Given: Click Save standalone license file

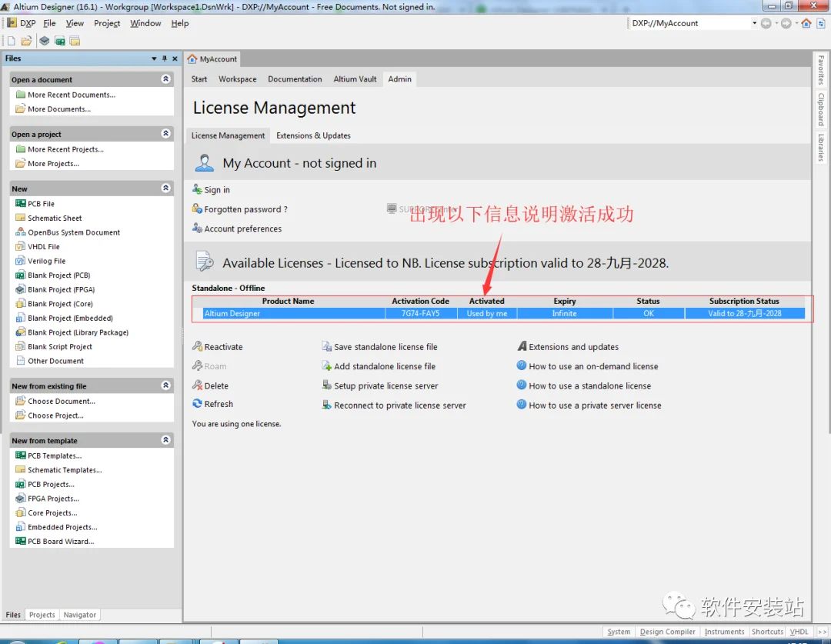Looking at the screenshot, I should [x=385, y=347].
